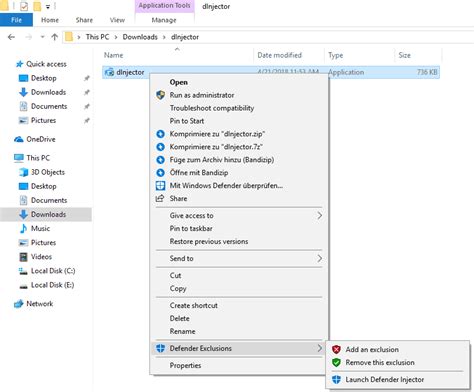The width and height of the screenshot is (474, 392).
Task: Click This PC in the address bar path
Action: (x=97, y=37)
